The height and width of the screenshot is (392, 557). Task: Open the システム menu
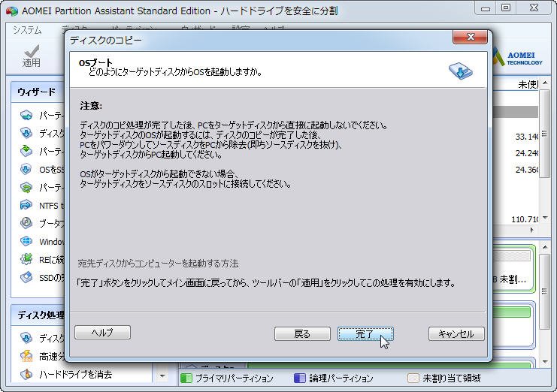(27, 30)
